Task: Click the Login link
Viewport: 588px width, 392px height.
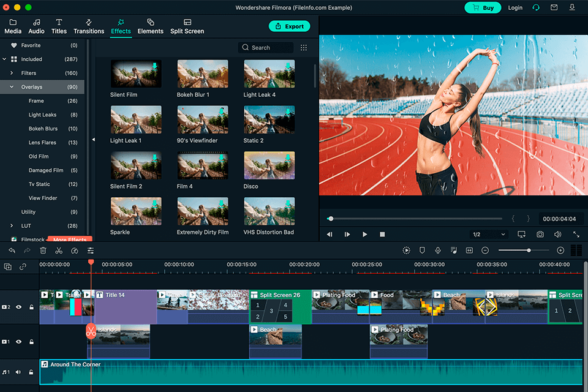Action: pyautogui.click(x=515, y=7)
